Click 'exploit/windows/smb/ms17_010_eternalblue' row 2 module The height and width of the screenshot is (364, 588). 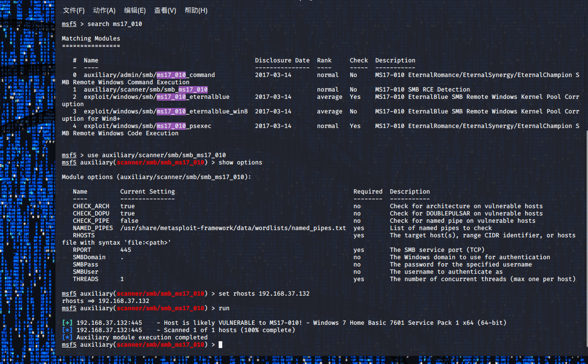click(157, 97)
